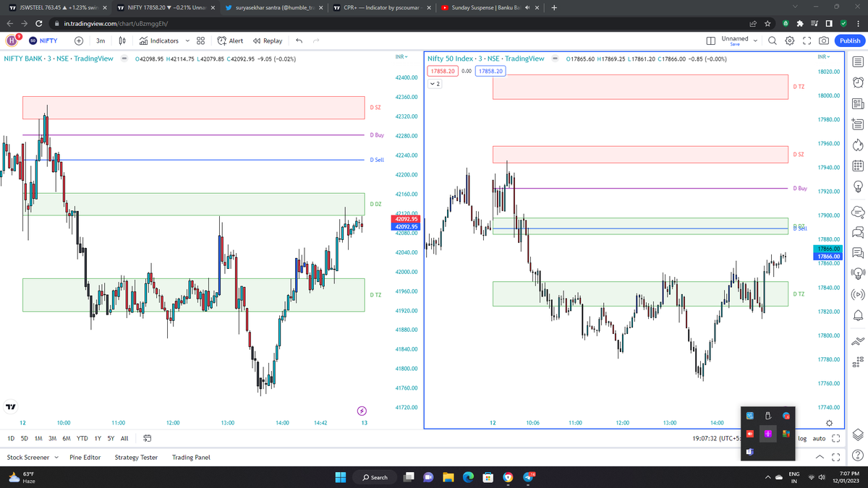
Task: Start Replay mode from toolbar
Action: (268, 40)
